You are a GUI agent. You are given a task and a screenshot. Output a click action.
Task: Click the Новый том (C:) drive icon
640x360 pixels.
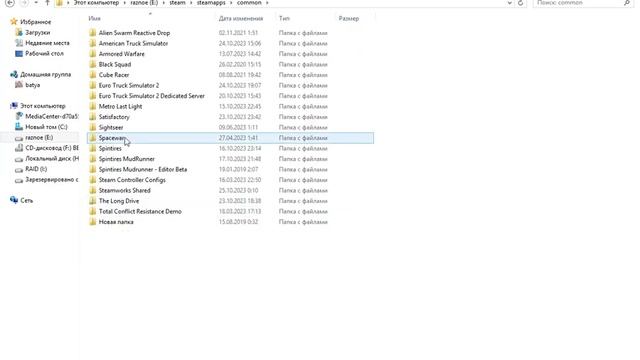[x=19, y=127]
